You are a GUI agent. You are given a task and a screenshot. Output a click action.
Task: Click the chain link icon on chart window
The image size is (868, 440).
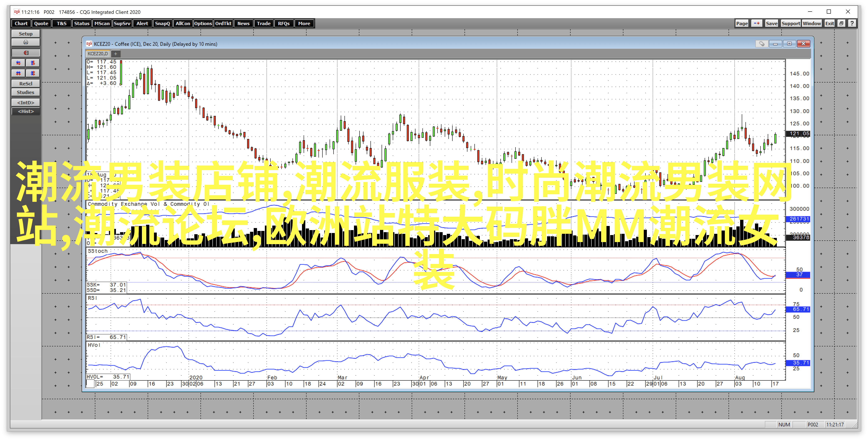point(762,44)
